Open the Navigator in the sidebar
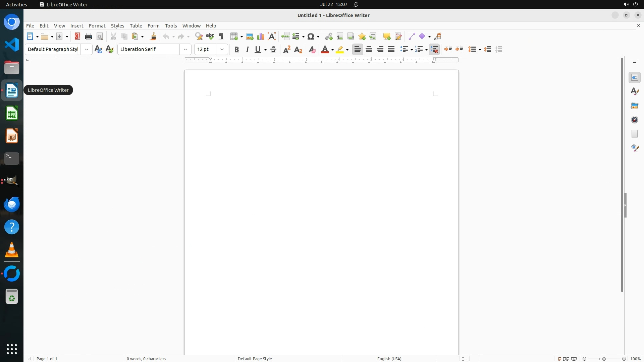This screenshot has width=644, height=362. pyautogui.click(x=634, y=120)
